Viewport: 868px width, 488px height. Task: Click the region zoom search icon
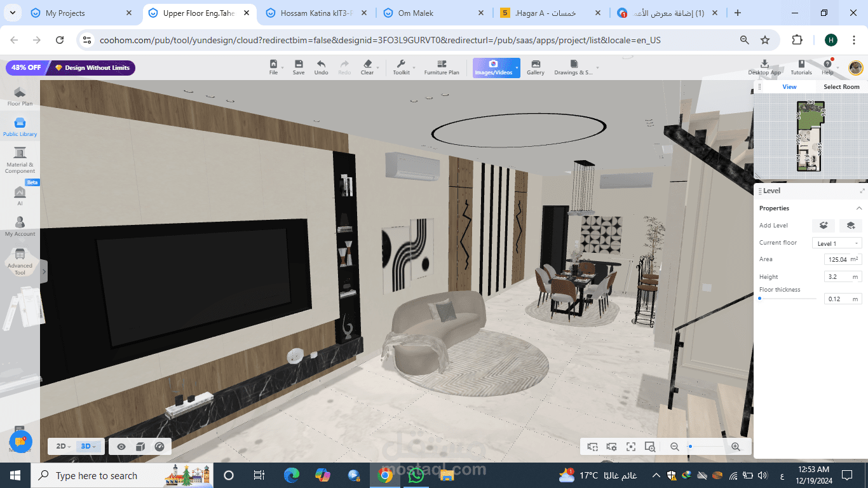point(649,447)
